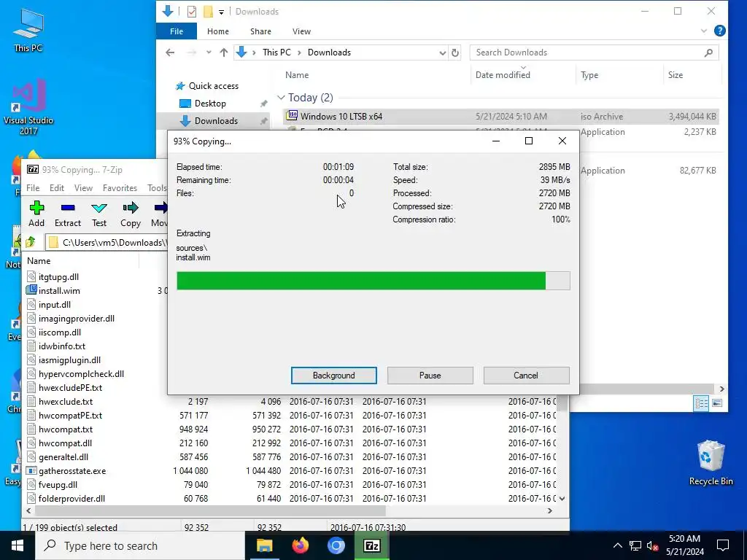Click the network icon in system tray
Viewport: 747px width, 560px height.
pyautogui.click(x=635, y=545)
